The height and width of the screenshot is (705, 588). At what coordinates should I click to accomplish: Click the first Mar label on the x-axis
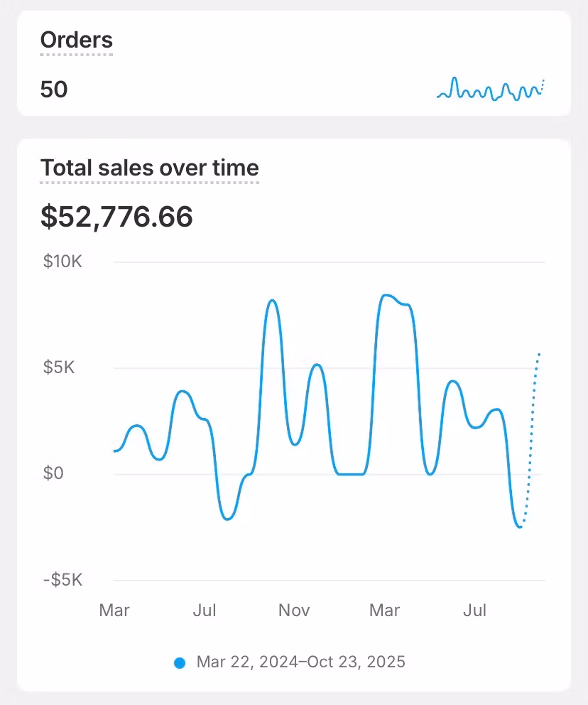click(x=114, y=610)
